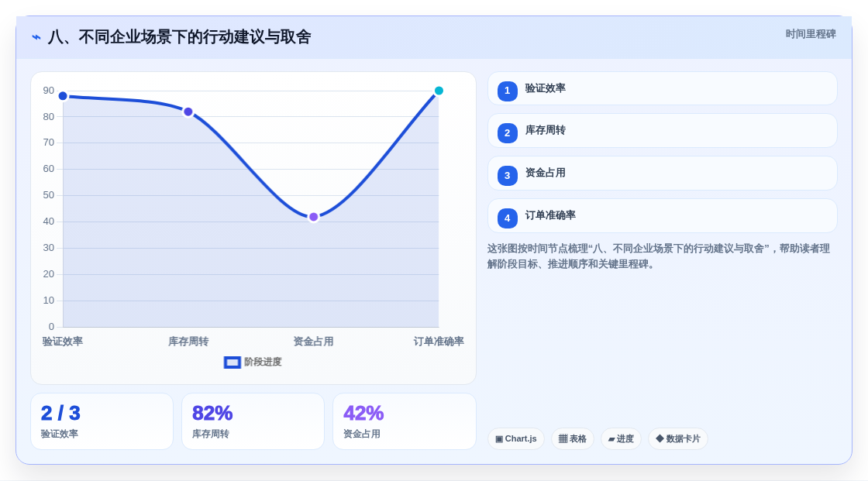
Task: Click the 时间里程碑 label in the header
Action: click(811, 34)
